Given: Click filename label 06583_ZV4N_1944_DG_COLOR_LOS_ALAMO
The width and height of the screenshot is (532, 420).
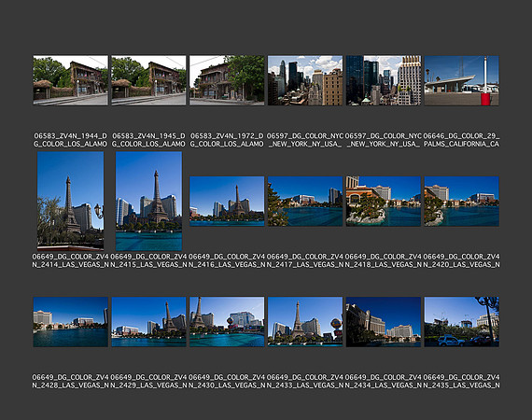Looking at the screenshot, I should (x=71, y=140).
